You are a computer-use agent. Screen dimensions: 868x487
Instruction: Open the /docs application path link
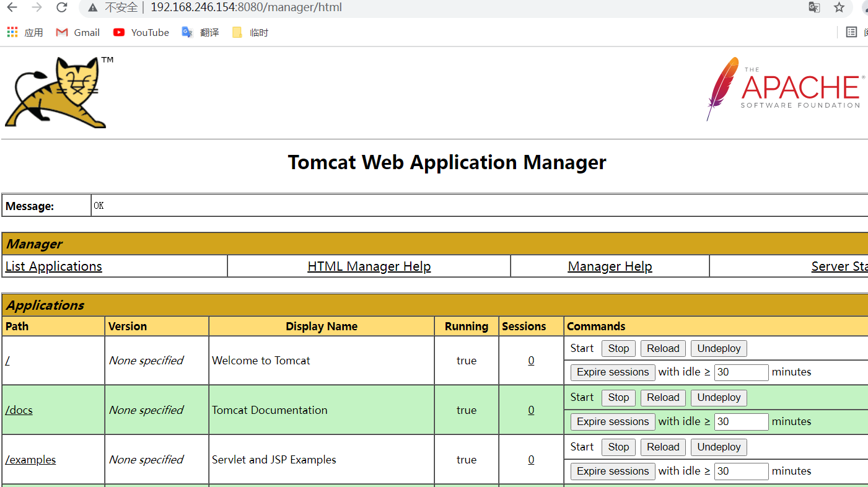click(19, 410)
